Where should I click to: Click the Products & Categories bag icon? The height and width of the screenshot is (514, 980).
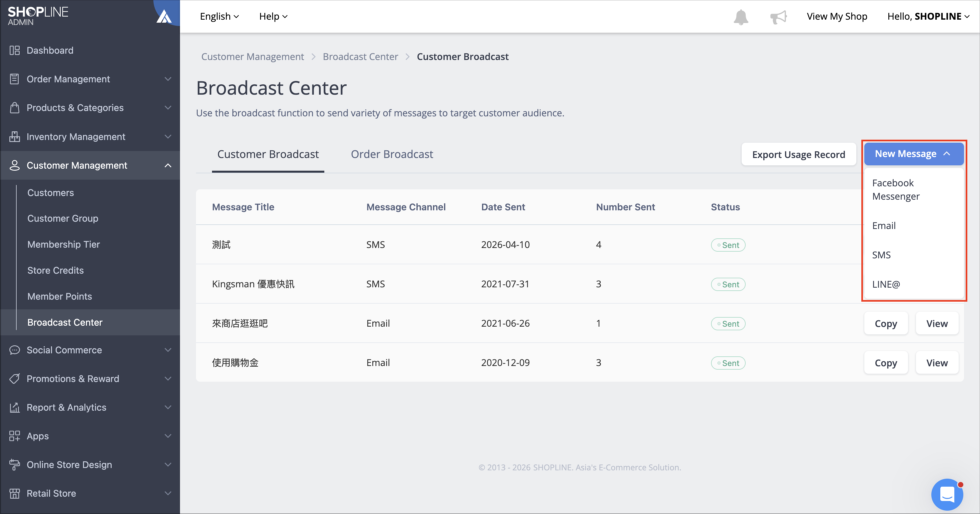[14, 108]
